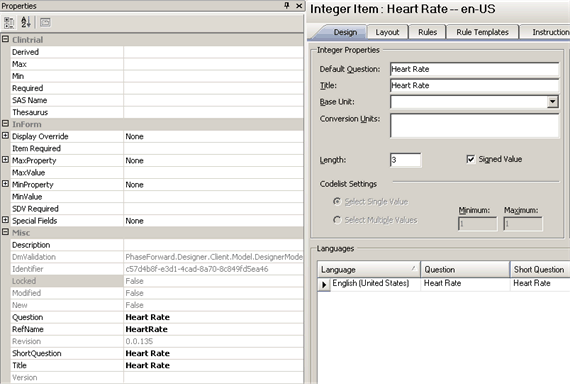Choose Select Multiple Values radio

(x=337, y=220)
